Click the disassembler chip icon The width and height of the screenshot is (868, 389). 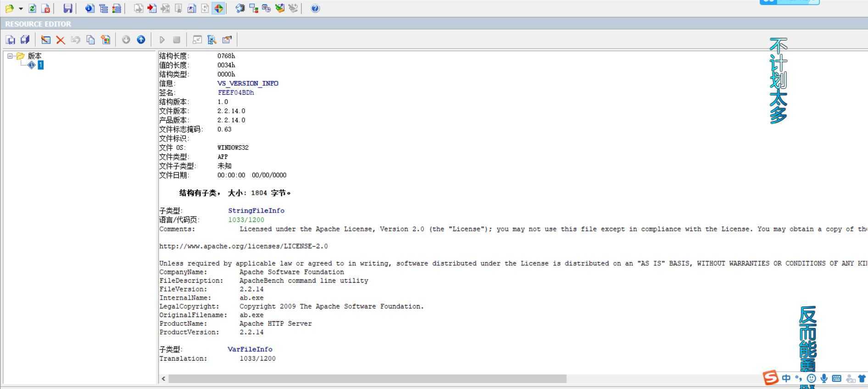(x=240, y=8)
